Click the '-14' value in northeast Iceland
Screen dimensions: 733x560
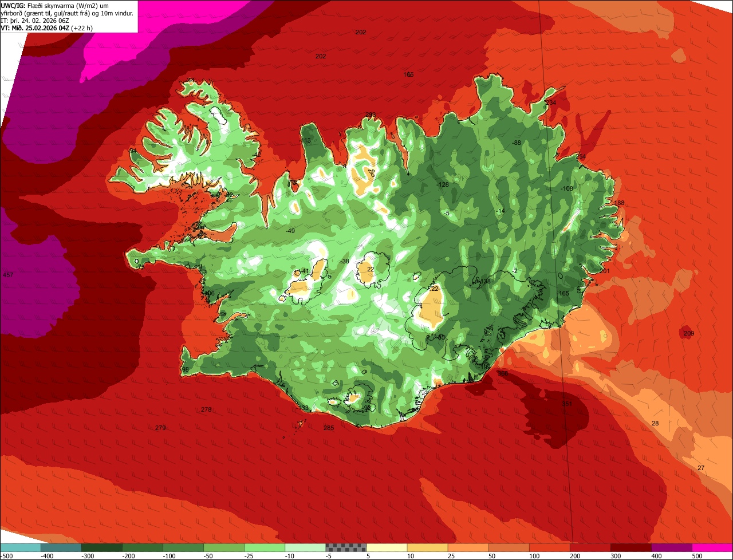pos(501,211)
